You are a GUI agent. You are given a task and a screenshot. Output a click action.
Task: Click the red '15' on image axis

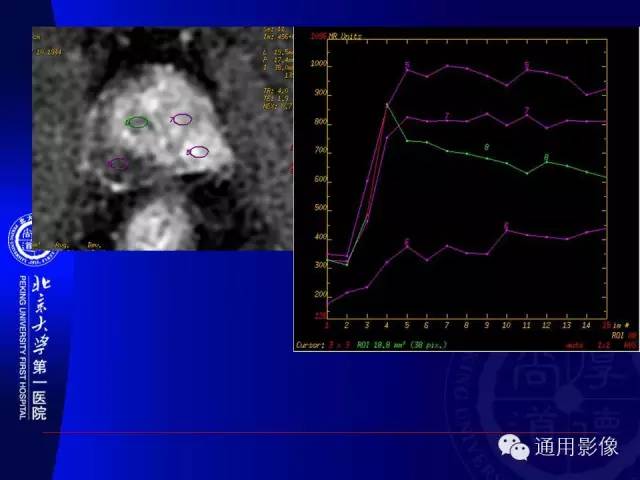point(606,325)
